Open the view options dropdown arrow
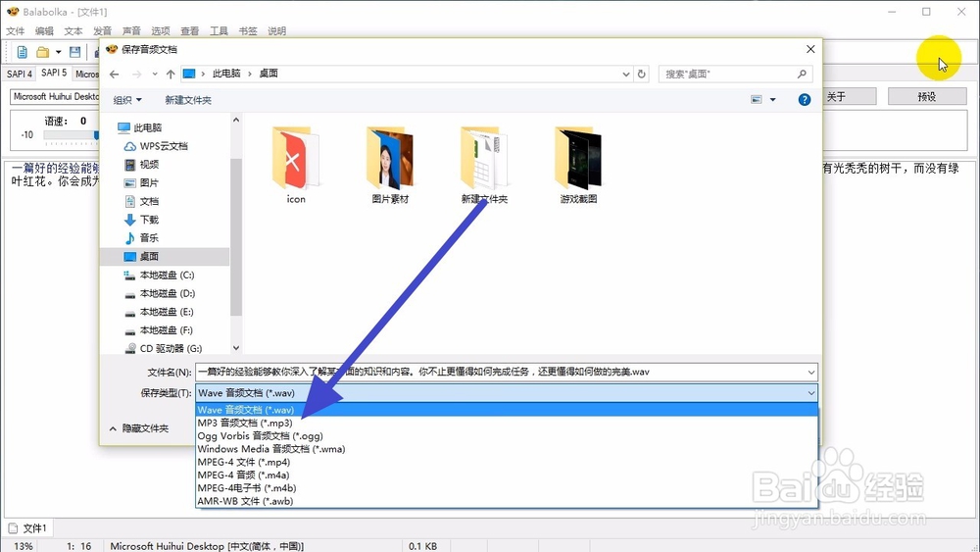980x552 pixels. 773,99
